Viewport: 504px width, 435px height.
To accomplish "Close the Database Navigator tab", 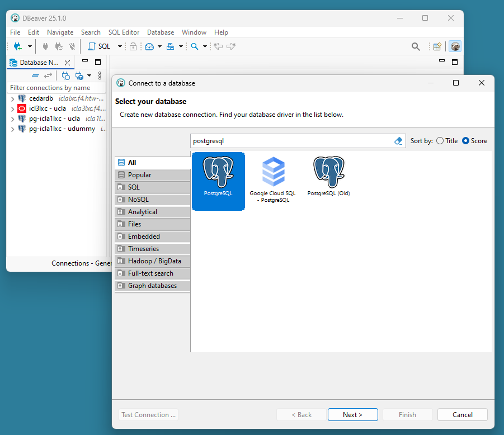I will [x=67, y=63].
